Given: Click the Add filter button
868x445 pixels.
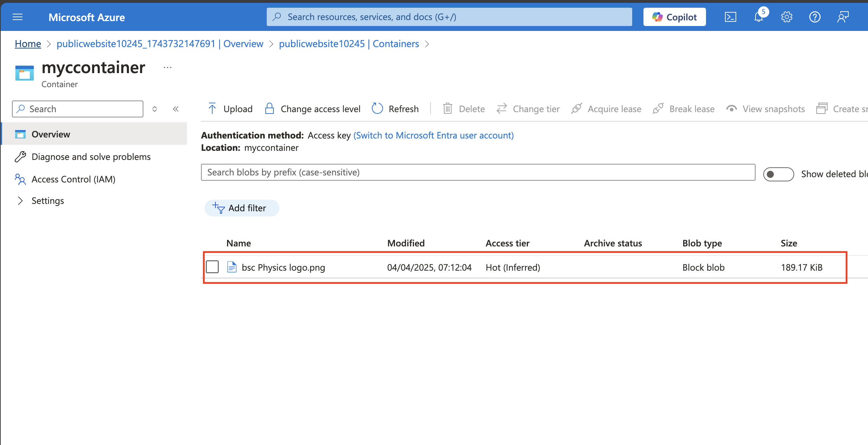Looking at the screenshot, I should point(242,208).
